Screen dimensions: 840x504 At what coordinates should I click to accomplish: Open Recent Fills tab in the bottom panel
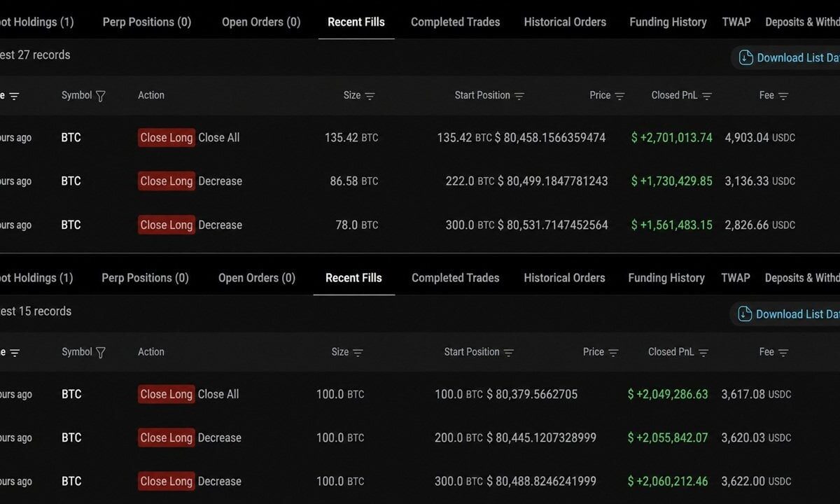point(353,278)
